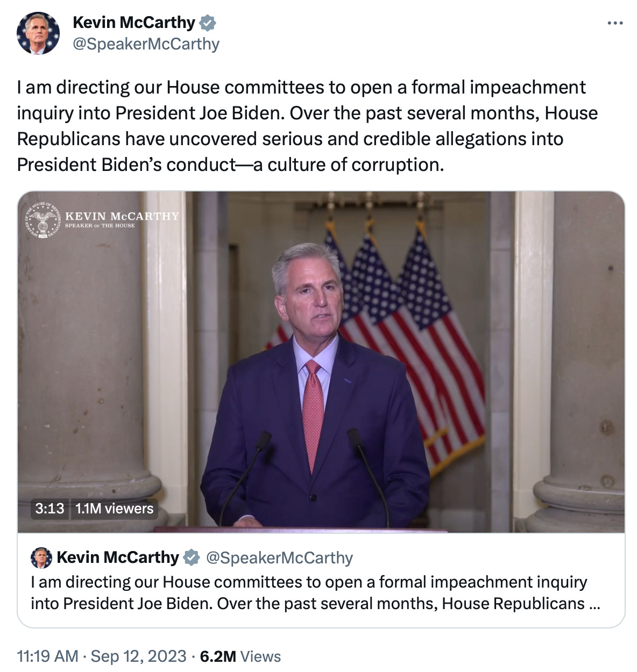Click the large profile avatar at top
The image size is (637, 672).
pyautogui.click(x=38, y=33)
